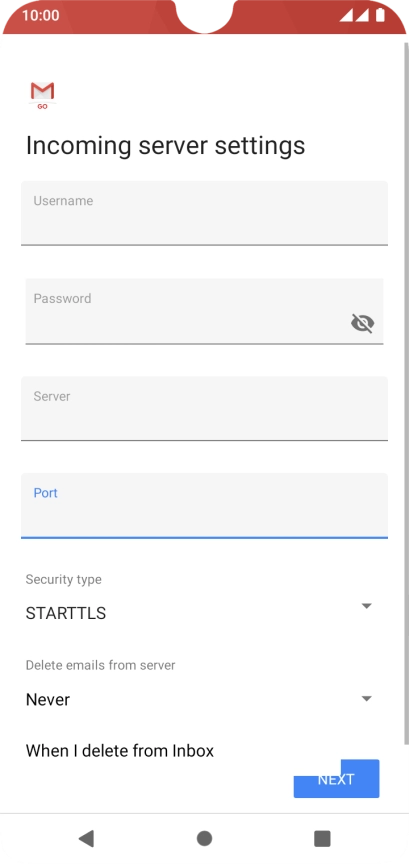Tap the Android home circle icon
Viewport: 409px width, 864px height.
[x=204, y=838]
